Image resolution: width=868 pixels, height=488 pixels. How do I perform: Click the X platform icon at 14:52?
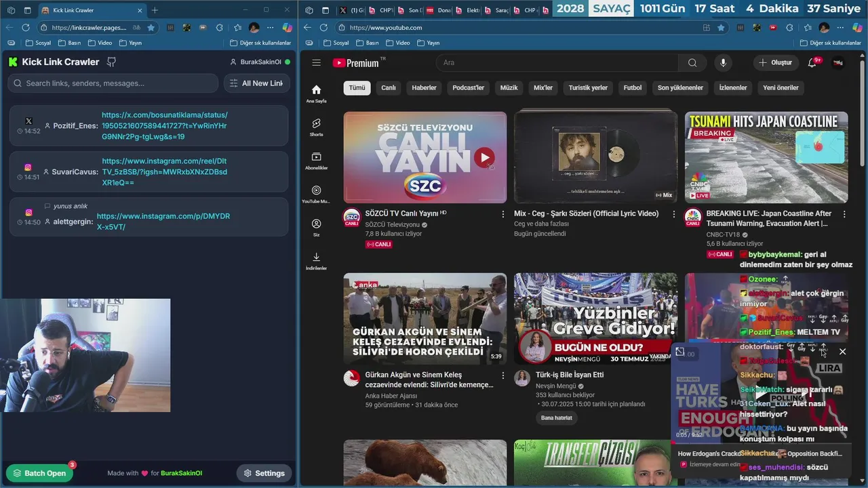[28, 121]
